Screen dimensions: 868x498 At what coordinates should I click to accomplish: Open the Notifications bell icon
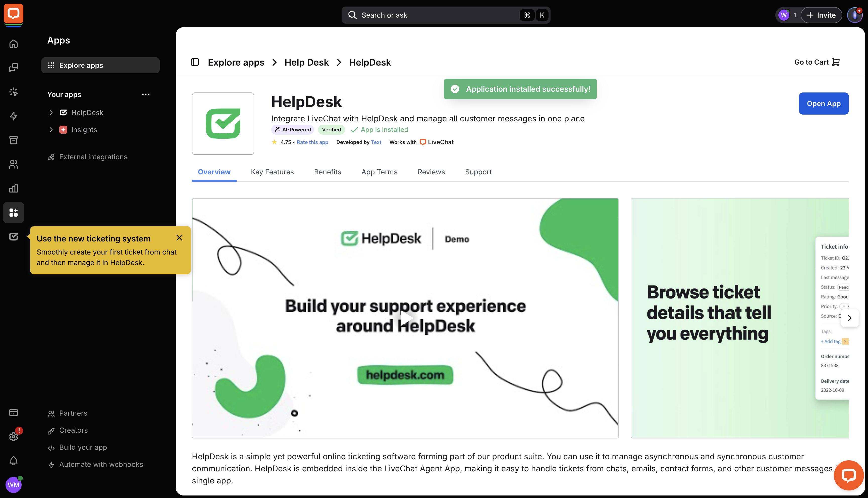coord(13,461)
